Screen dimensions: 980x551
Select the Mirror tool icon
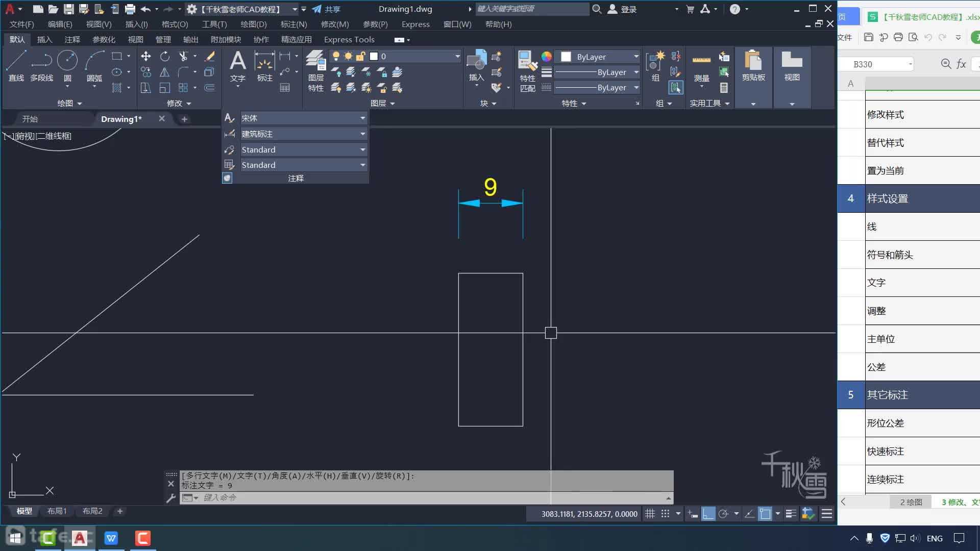tap(164, 72)
